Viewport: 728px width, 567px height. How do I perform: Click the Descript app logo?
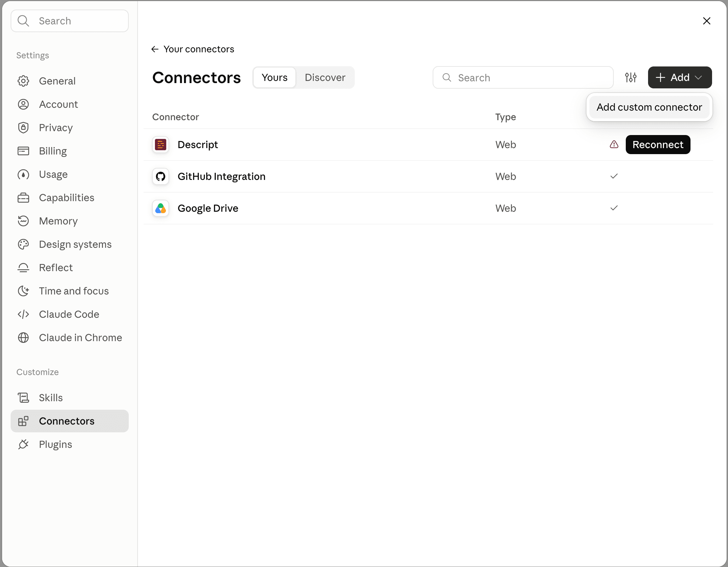pyautogui.click(x=161, y=145)
